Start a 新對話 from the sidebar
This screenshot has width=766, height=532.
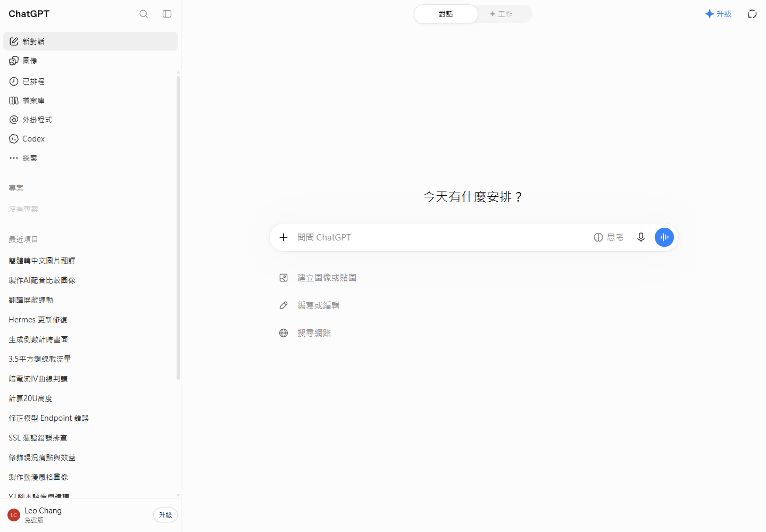pos(90,41)
